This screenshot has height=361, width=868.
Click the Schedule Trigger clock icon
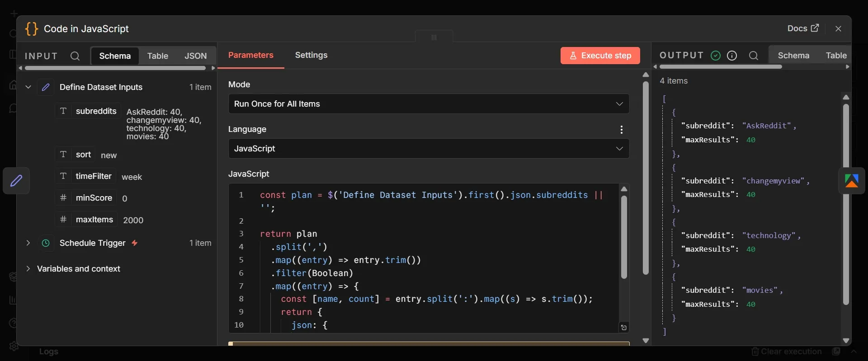pos(46,243)
